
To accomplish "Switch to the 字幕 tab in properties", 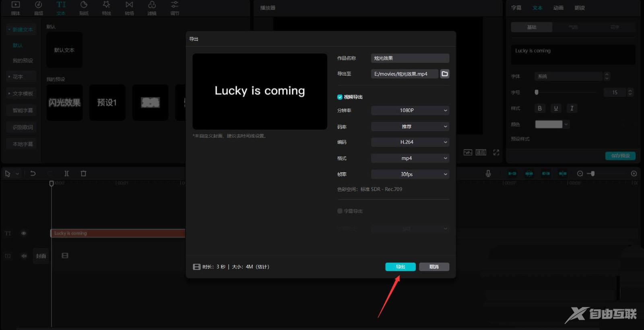I will 516,8.
